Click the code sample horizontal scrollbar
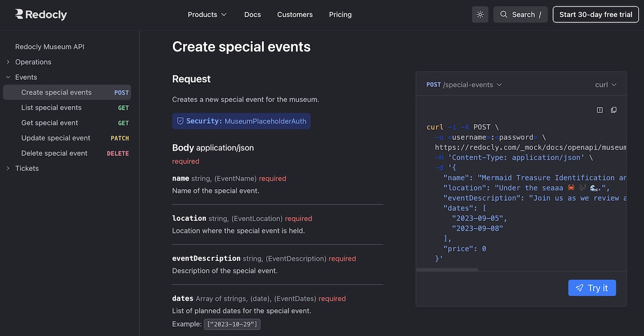Image resolution: width=644 pixels, height=336 pixels. point(447,270)
